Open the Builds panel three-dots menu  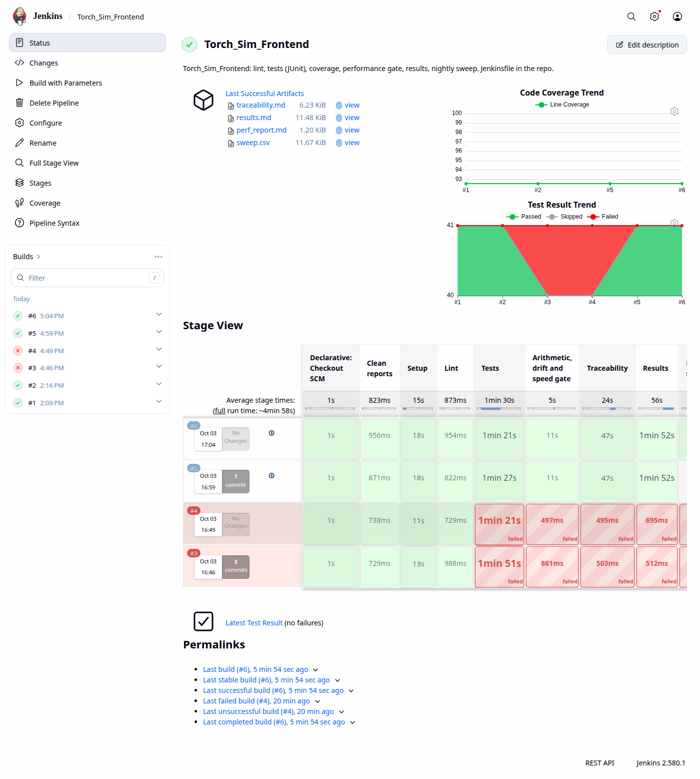pyautogui.click(x=158, y=257)
